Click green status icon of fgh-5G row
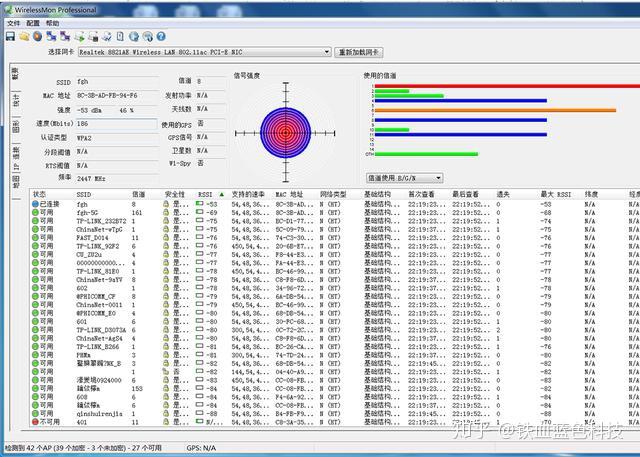 tap(35, 212)
